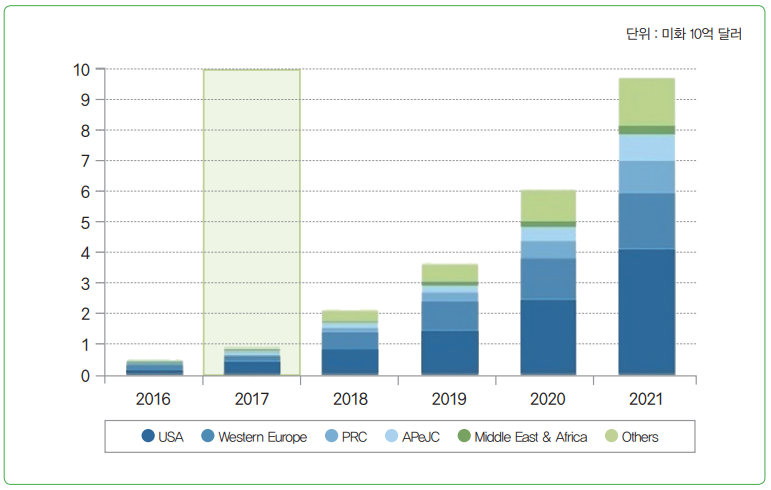Select the APeJC legend label

pos(421,437)
